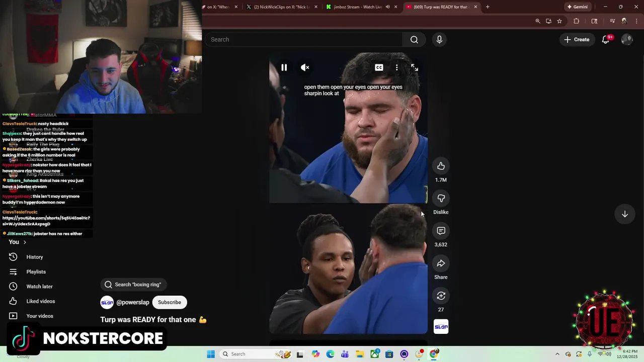Open Xbox app from taskbar

point(375,354)
